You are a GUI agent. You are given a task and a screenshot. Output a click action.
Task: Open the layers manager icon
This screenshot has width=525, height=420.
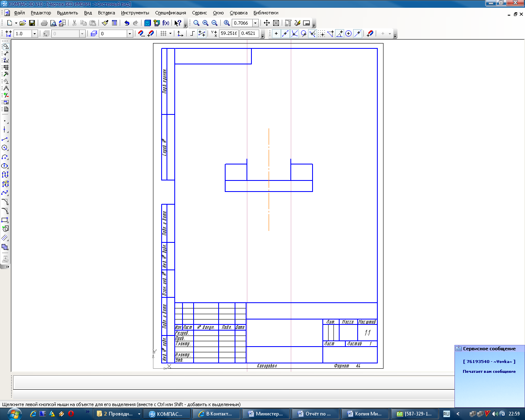coord(94,34)
